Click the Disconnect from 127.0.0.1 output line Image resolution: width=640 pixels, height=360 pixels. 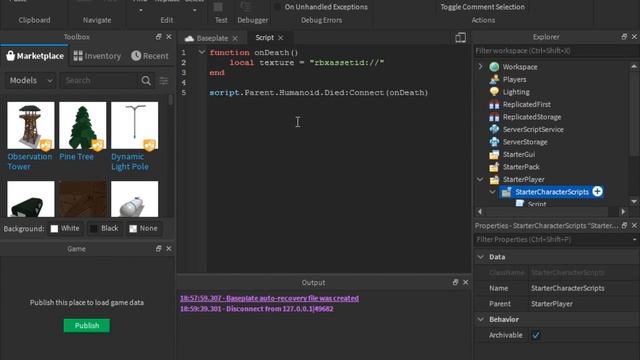pyautogui.click(x=257, y=309)
